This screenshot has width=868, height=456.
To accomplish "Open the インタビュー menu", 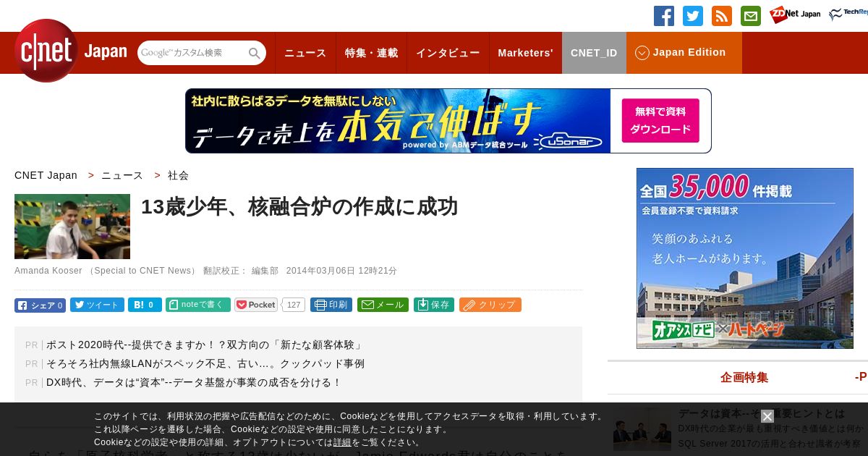I will 448,53.
